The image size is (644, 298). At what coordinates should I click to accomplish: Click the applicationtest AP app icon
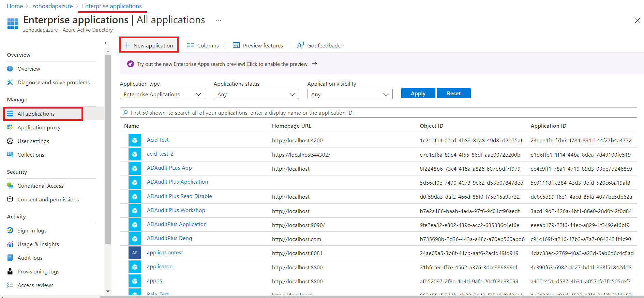(135, 253)
